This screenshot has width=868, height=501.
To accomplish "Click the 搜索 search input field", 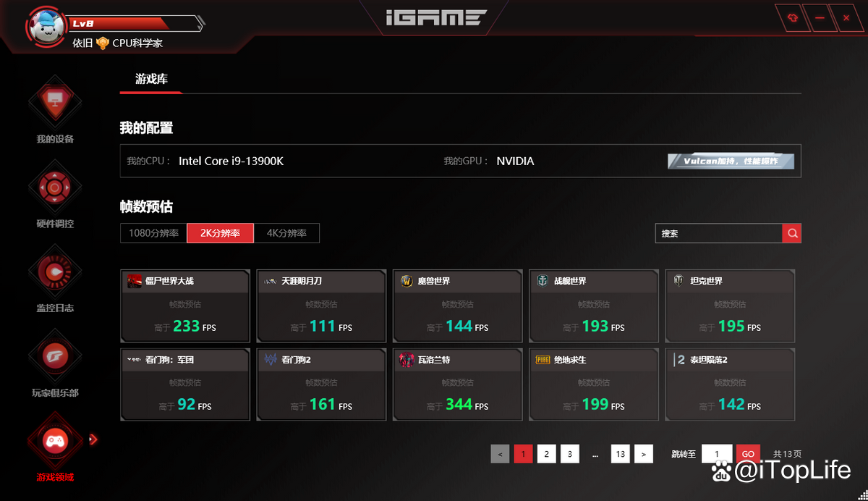I will click(x=718, y=233).
